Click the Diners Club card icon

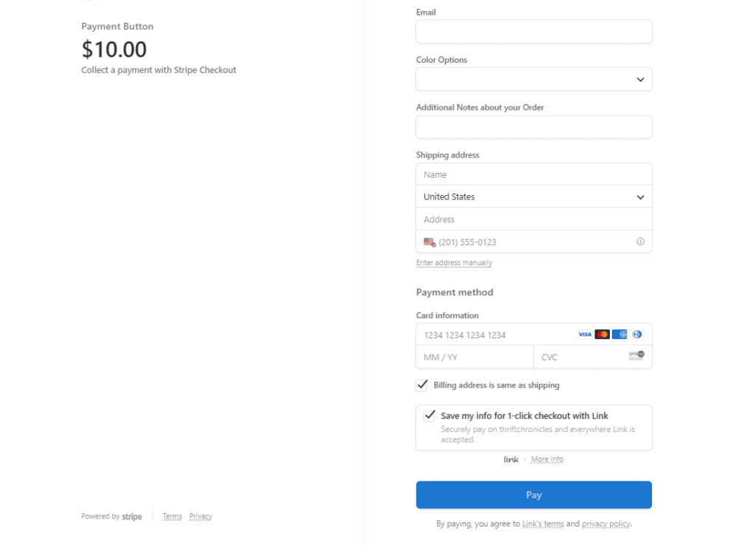coord(636,335)
